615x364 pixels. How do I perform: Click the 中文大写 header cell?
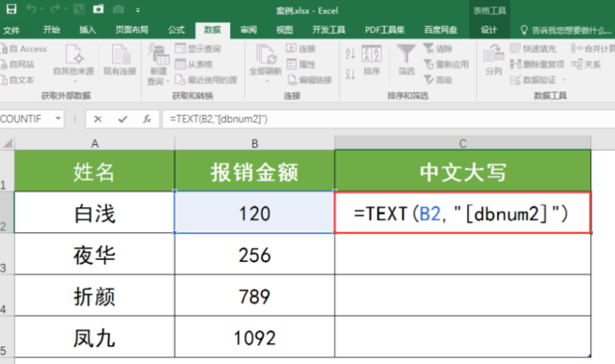[x=463, y=171]
